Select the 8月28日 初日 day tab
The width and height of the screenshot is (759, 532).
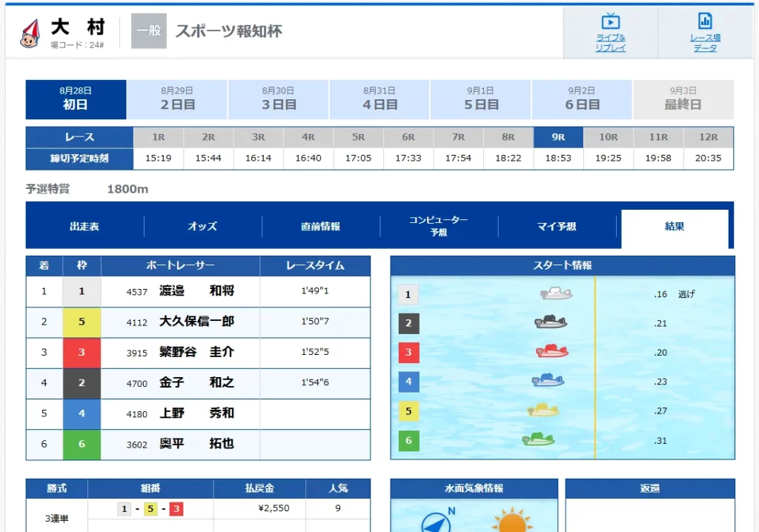coord(76,99)
